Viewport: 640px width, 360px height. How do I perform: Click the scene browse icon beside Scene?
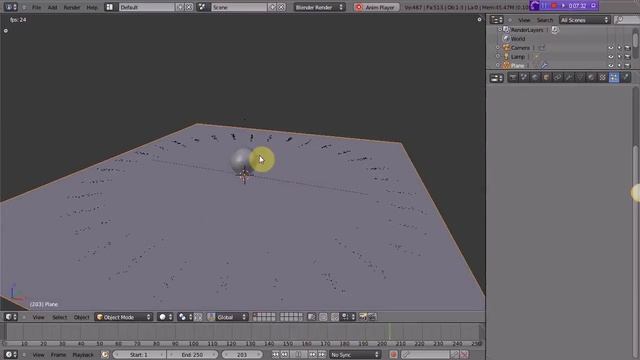click(x=202, y=7)
